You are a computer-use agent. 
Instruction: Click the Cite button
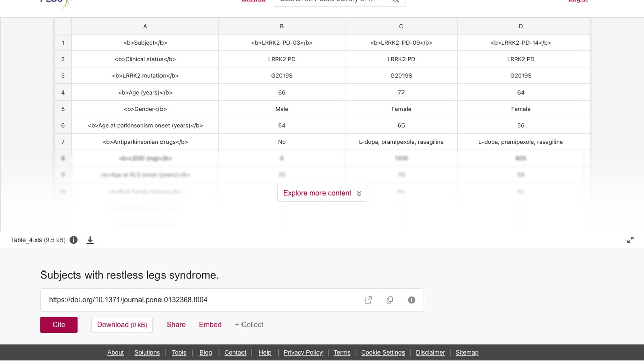(x=59, y=325)
